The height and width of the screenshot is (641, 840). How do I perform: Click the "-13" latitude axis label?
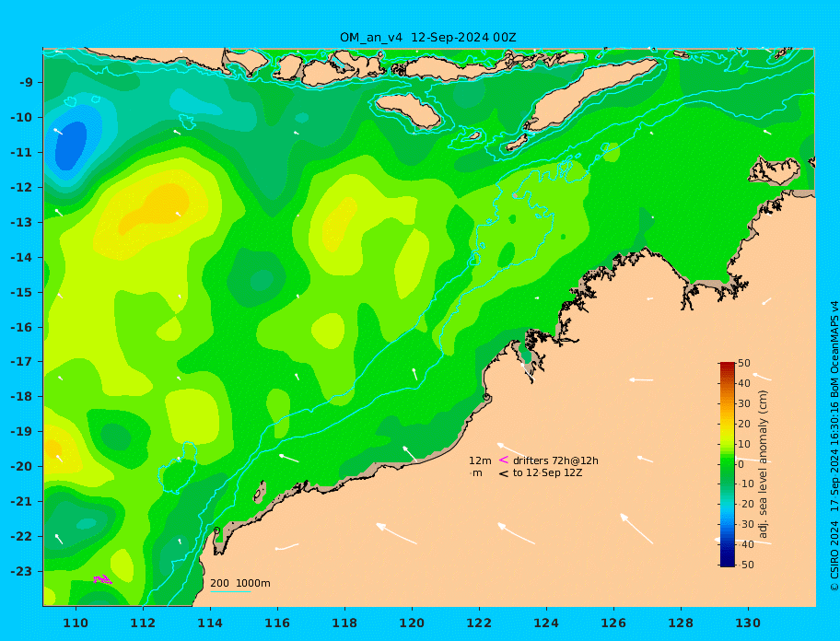coord(21,222)
